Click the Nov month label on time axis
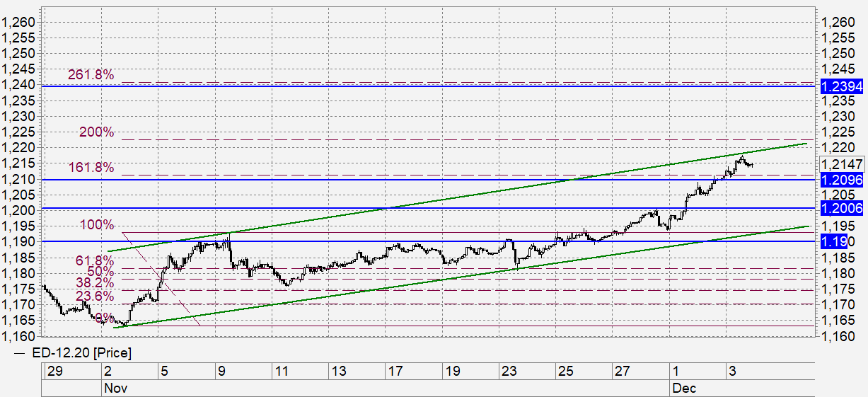The width and height of the screenshot is (868, 397). click(115, 388)
